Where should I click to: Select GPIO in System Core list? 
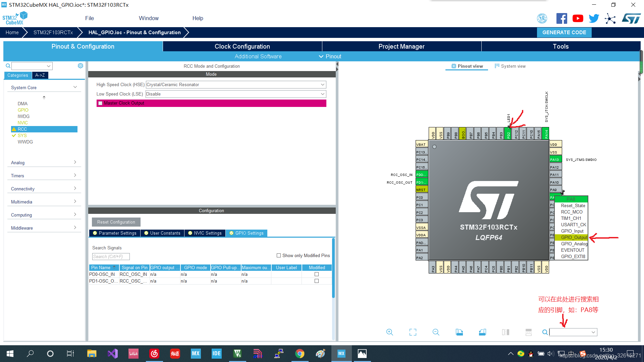point(23,110)
